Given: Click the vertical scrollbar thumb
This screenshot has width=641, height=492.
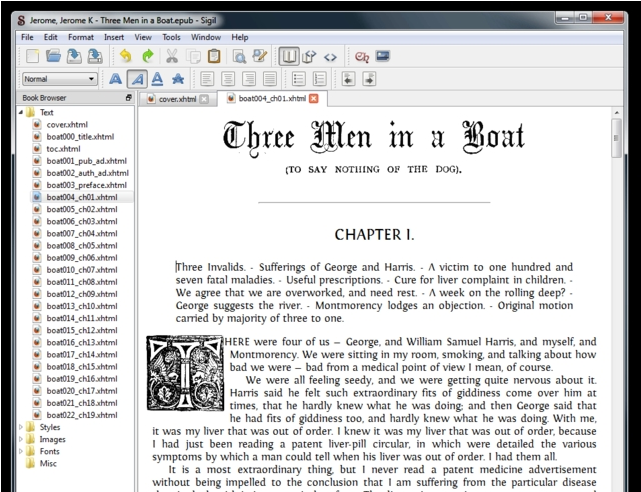Looking at the screenshot, I should 616,138.
